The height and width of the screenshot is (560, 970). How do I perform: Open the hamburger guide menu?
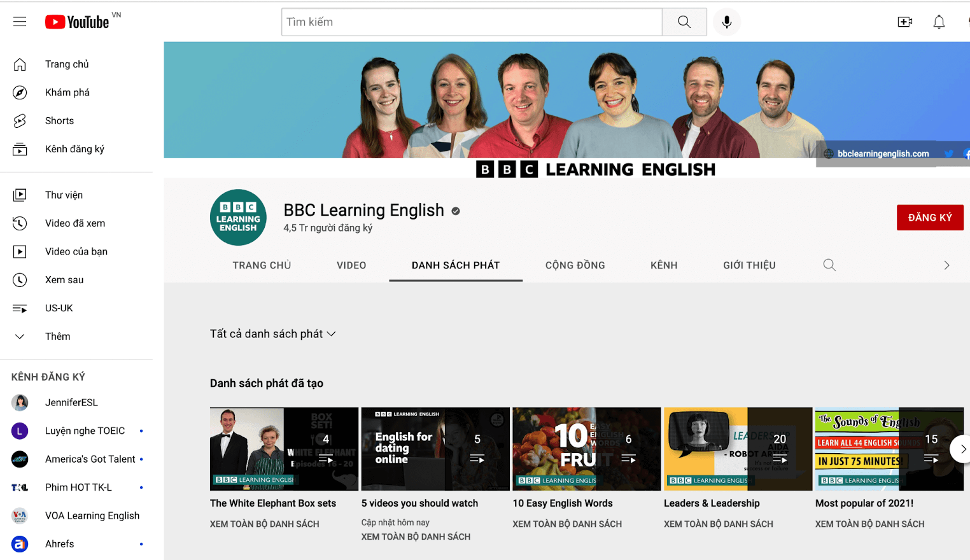(x=20, y=22)
